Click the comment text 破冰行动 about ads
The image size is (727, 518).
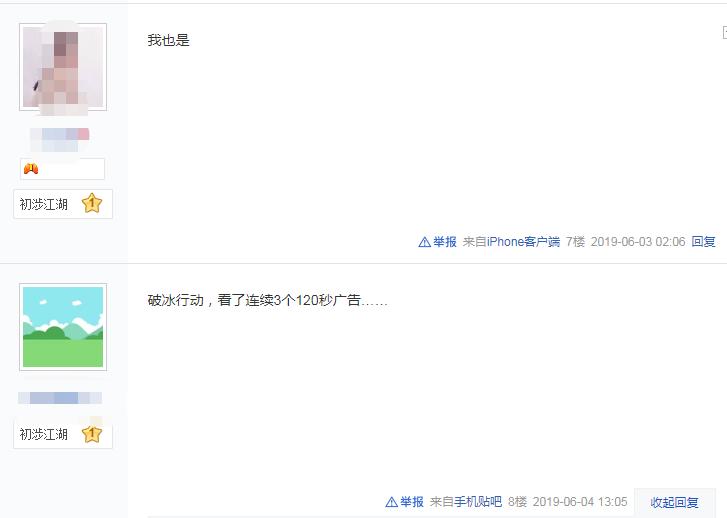[267, 301]
